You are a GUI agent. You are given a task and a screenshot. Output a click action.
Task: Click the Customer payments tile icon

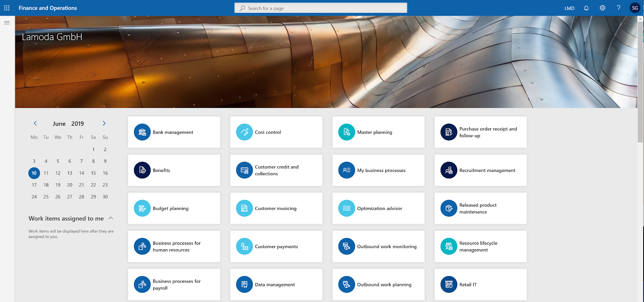(x=244, y=246)
